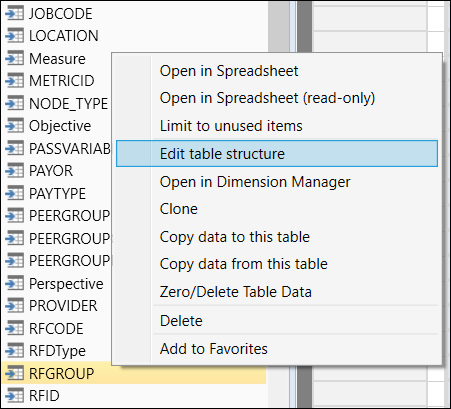Click the Perspective table icon
451x409 pixels.
pos(15,284)
